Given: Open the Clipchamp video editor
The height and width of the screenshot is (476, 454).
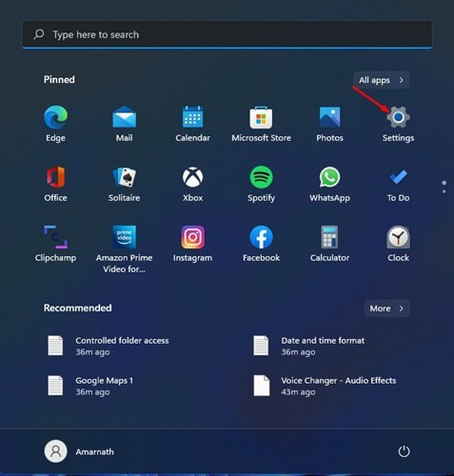Looking at the screenshot, I should point(55,244).
